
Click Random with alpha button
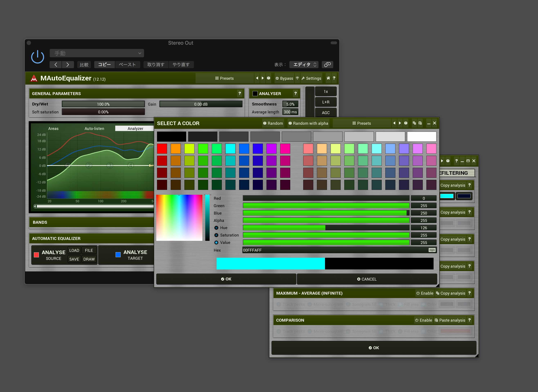tap(308, 123)
